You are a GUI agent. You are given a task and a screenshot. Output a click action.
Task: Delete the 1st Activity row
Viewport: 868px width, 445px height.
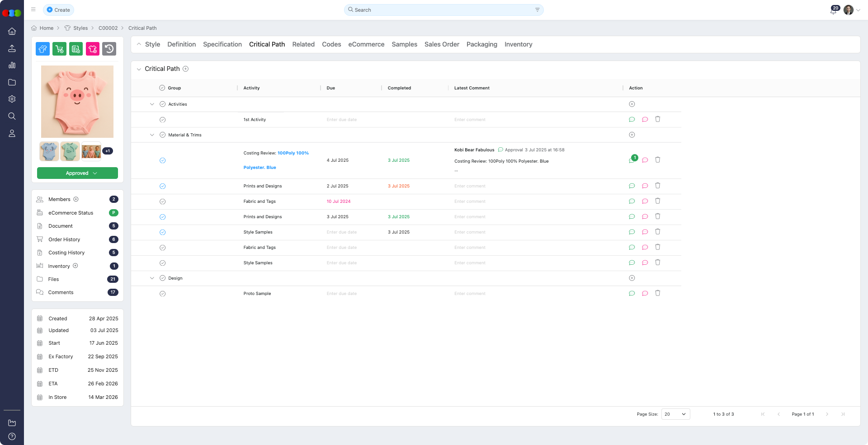[x=658, y=119]
